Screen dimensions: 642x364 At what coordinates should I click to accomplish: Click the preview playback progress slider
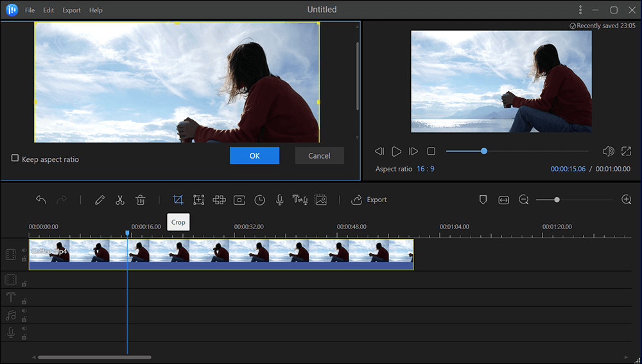pyautogui.click(x=517, y=151)
